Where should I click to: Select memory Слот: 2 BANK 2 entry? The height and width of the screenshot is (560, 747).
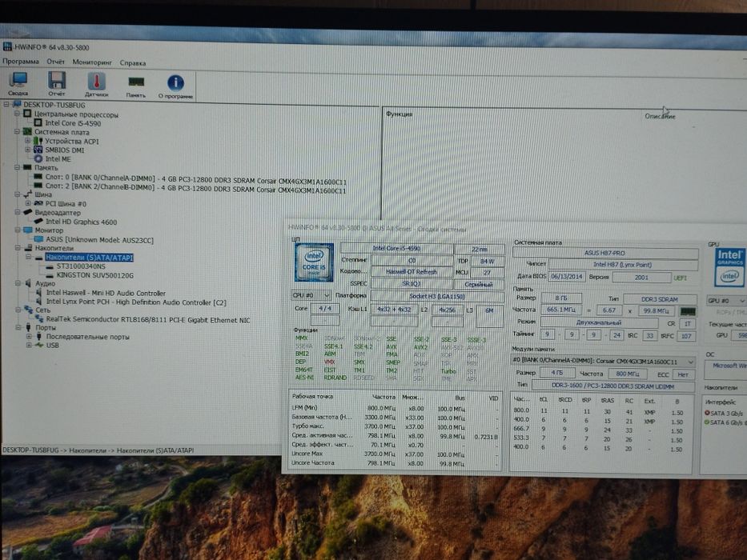[x=196, y=189]
